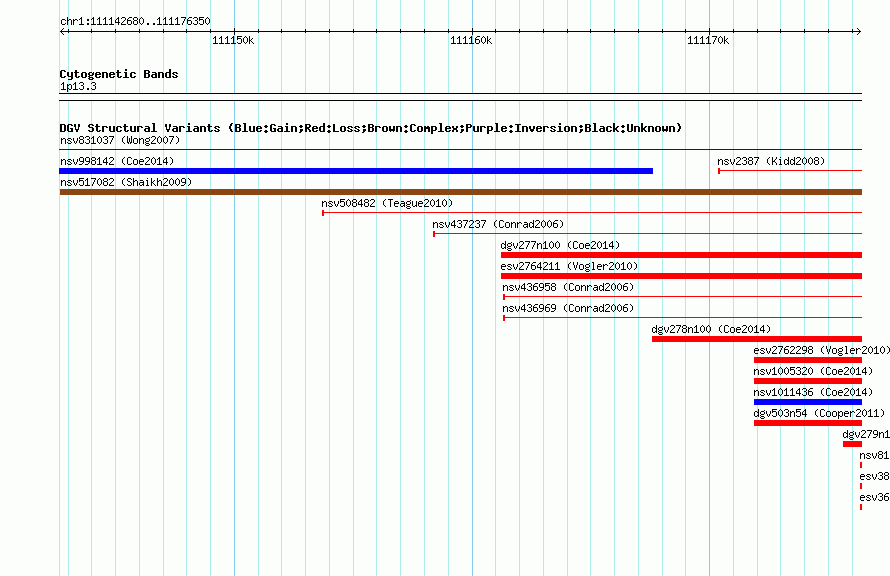Click the 111160k ruler label
Screen dimensions: 890x576
coord(471,41)
